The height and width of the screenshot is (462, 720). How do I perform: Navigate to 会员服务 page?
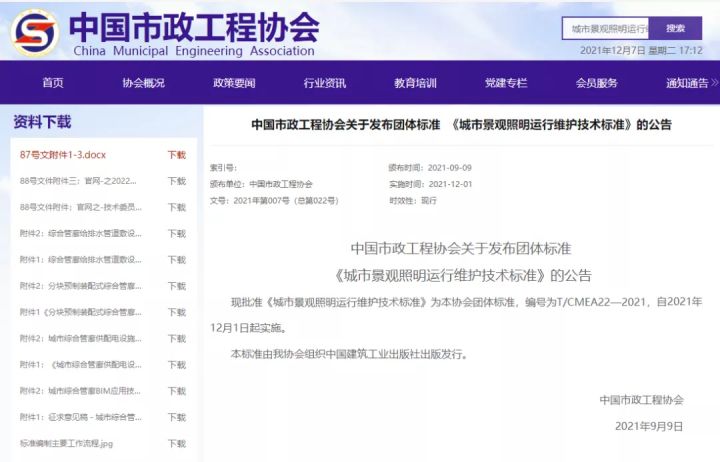pyautogui.click(x=596, y=83)
